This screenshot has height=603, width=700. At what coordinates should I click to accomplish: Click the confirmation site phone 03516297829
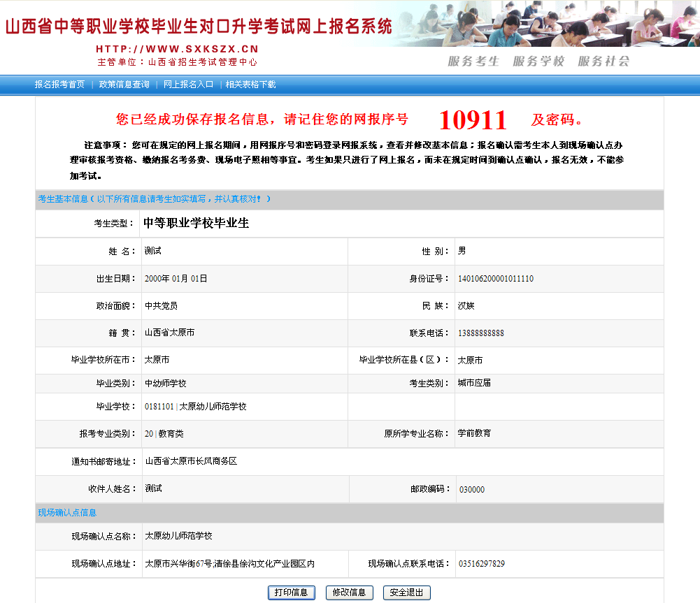point(481,564)
